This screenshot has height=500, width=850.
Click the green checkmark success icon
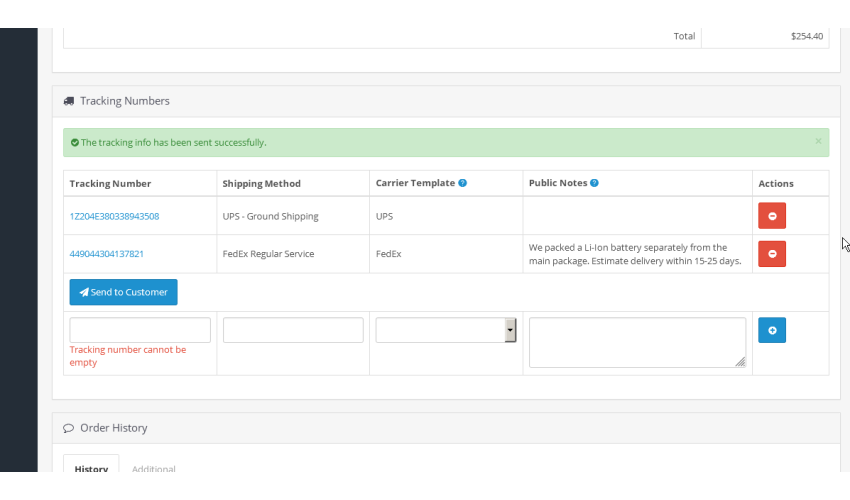pos(75,143)
